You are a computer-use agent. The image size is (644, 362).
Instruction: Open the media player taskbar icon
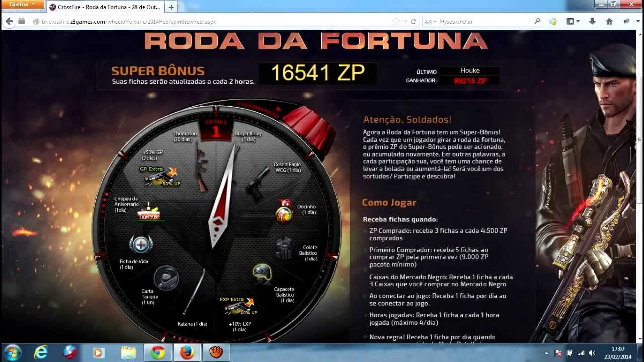[98, 353]
